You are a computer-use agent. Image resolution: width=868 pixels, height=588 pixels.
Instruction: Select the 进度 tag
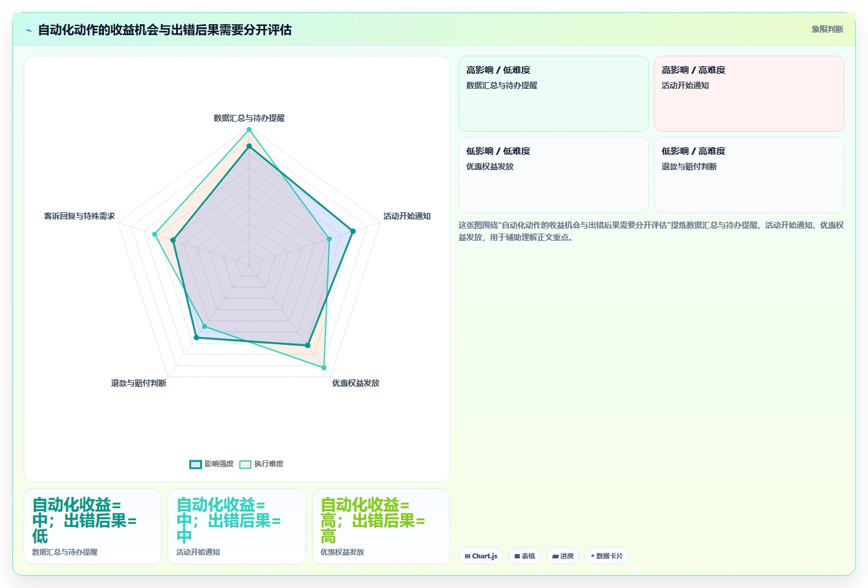(x=563, y=556)
